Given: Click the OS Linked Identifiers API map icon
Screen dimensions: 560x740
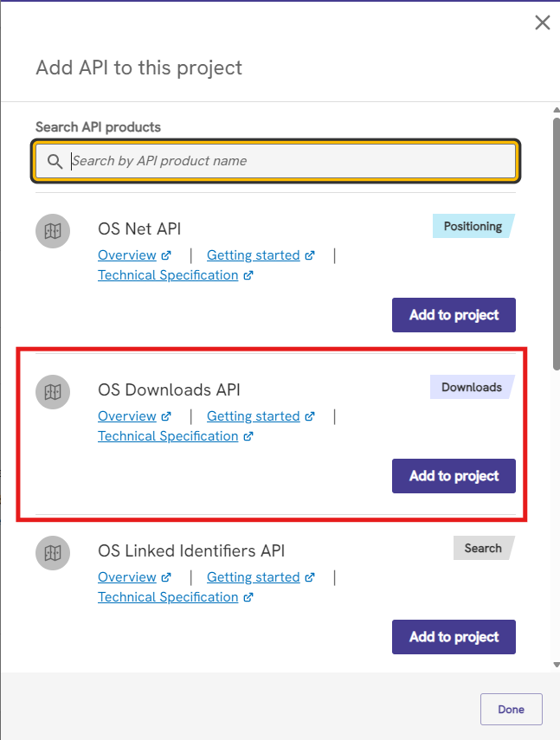Looking at the screenshot, I should coord(53,553).
